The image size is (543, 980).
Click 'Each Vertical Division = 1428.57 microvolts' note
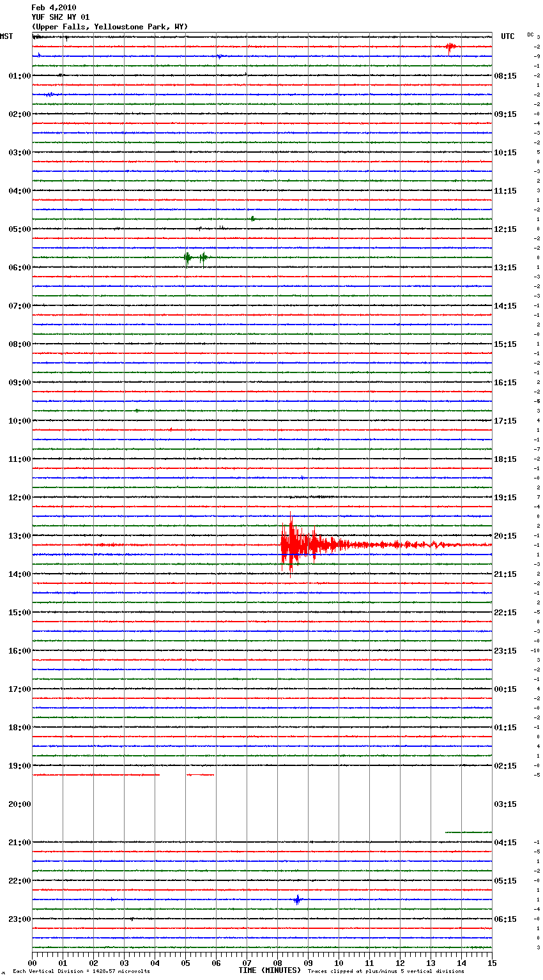81,972
